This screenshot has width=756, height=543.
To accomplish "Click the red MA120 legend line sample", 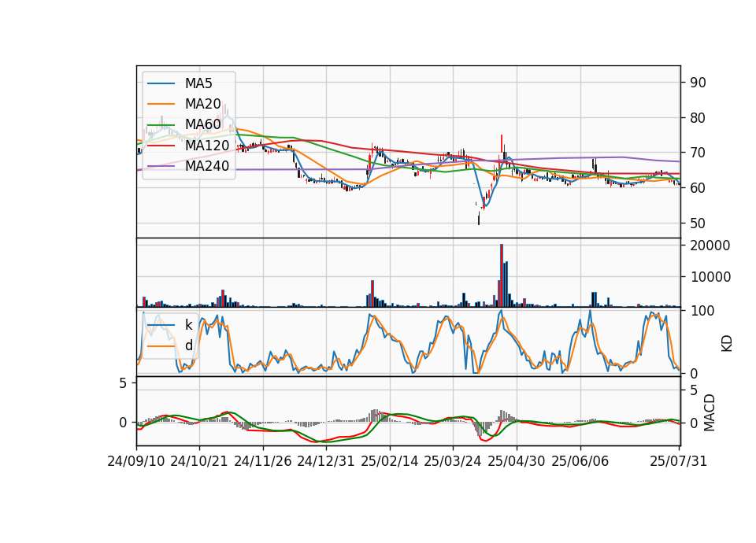I will click(161, 146).
